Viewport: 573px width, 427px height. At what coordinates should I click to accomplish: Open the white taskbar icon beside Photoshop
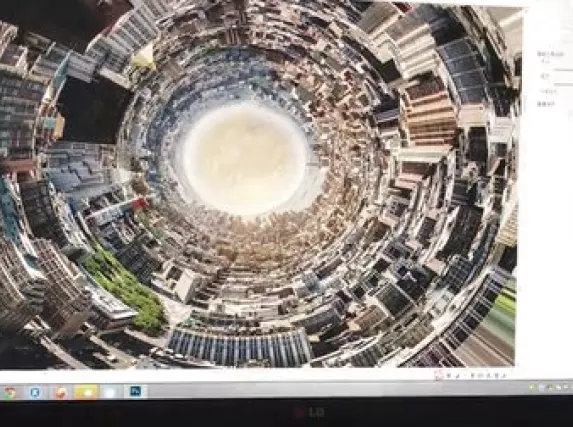pos(110,393)
